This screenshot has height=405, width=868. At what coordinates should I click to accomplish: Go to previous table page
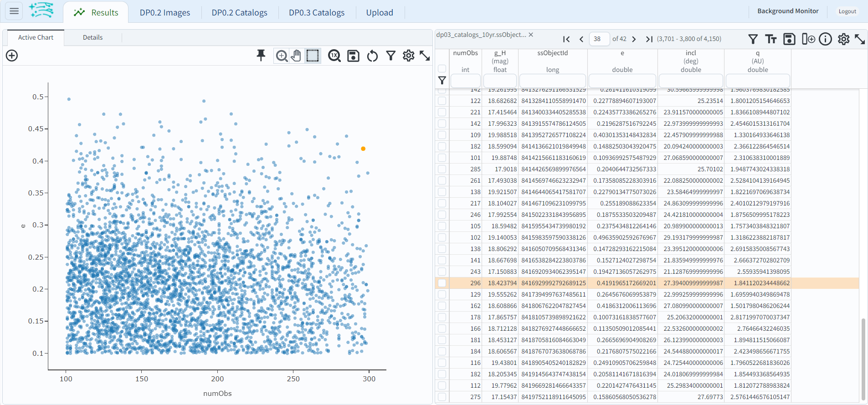coord(581,39)
